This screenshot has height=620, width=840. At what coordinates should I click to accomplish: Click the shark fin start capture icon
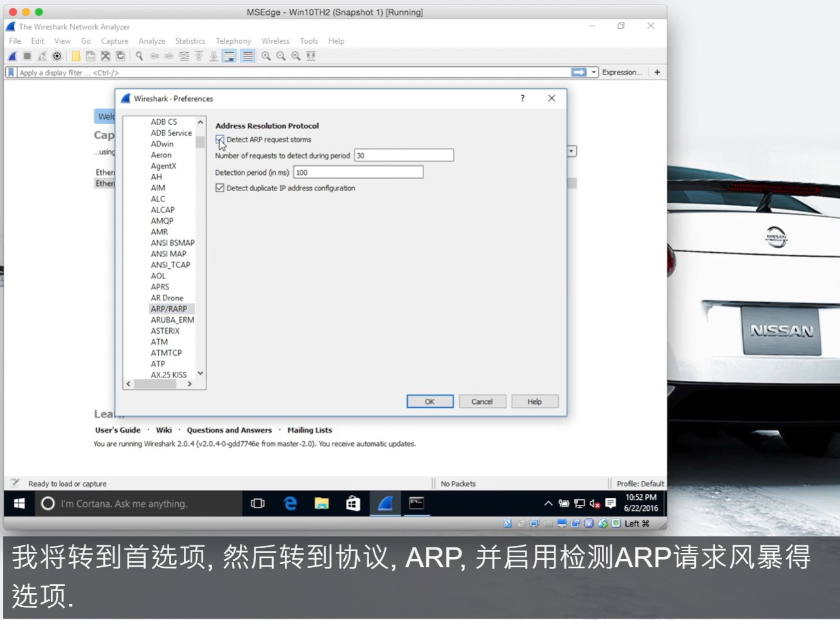click(x=12, y=57)
